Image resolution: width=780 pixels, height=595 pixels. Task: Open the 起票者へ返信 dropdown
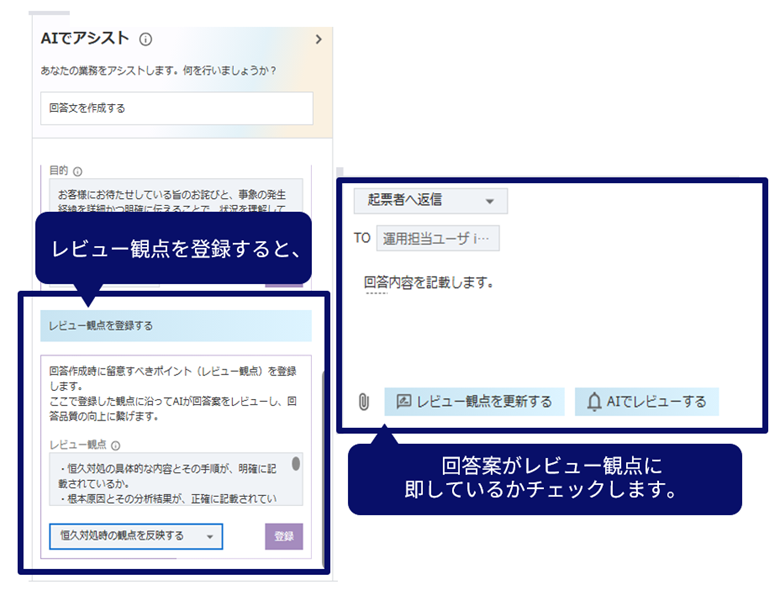[x=430, y=201]
